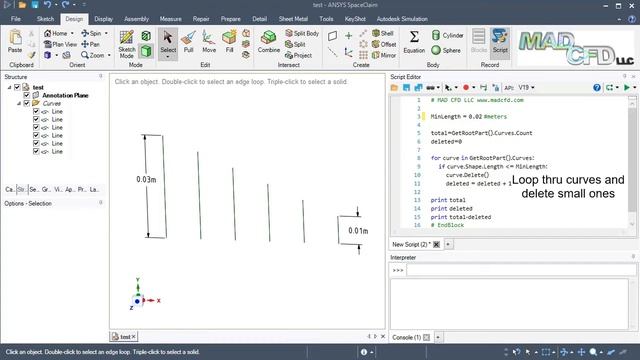Toggle checkbox of fourth Line
Viewport: 640px width, 360px height.
(x=36, y=135)
